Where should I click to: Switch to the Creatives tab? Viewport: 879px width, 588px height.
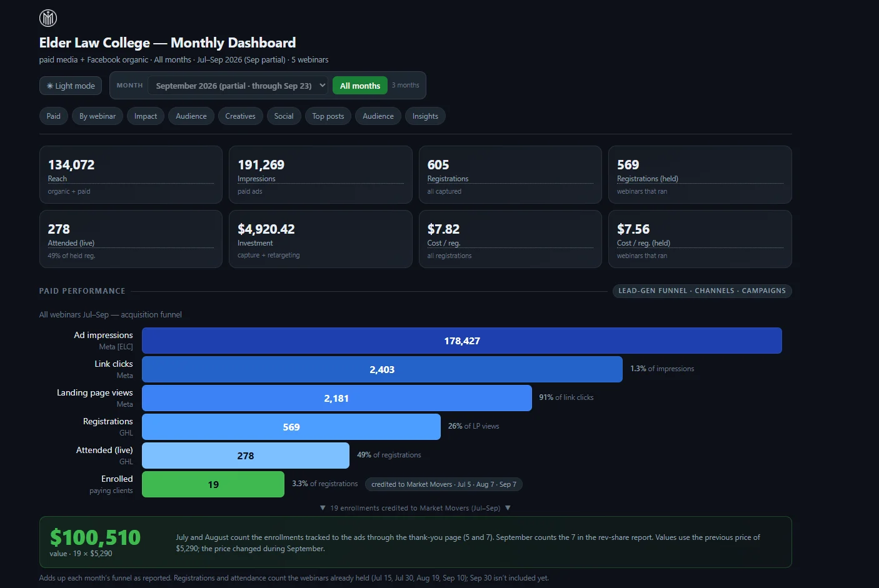click(x=240, y=116)
